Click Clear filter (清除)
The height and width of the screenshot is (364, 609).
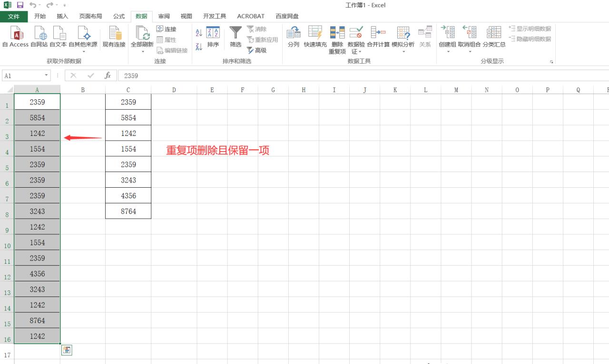tap(257, 29)
